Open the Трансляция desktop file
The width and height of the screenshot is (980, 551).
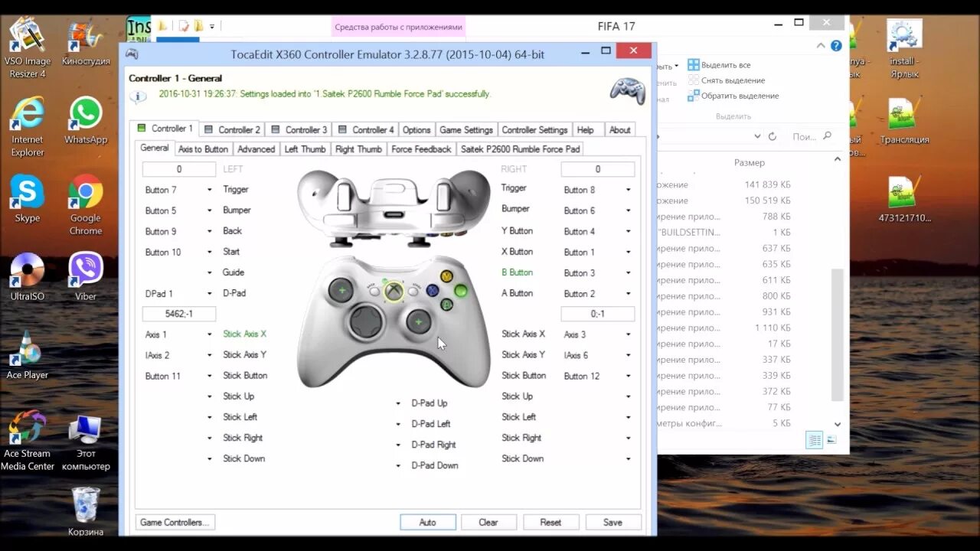pyautogui.click(x=904, y=121)
